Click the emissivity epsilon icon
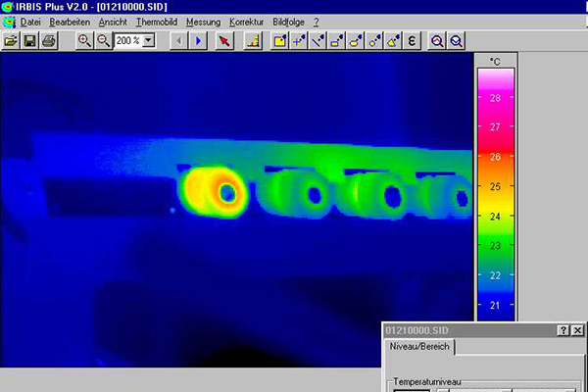This screenshot has width=588, height=392. (x=412, y=41)
